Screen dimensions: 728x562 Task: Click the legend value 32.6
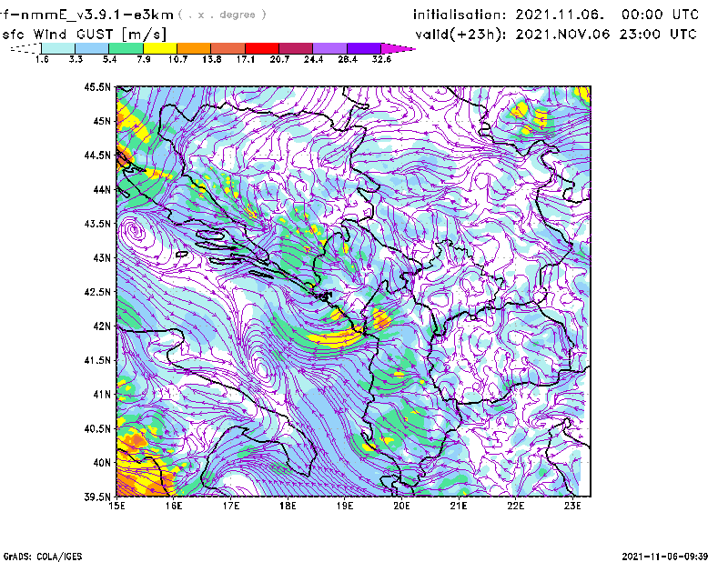click(381, 59)
